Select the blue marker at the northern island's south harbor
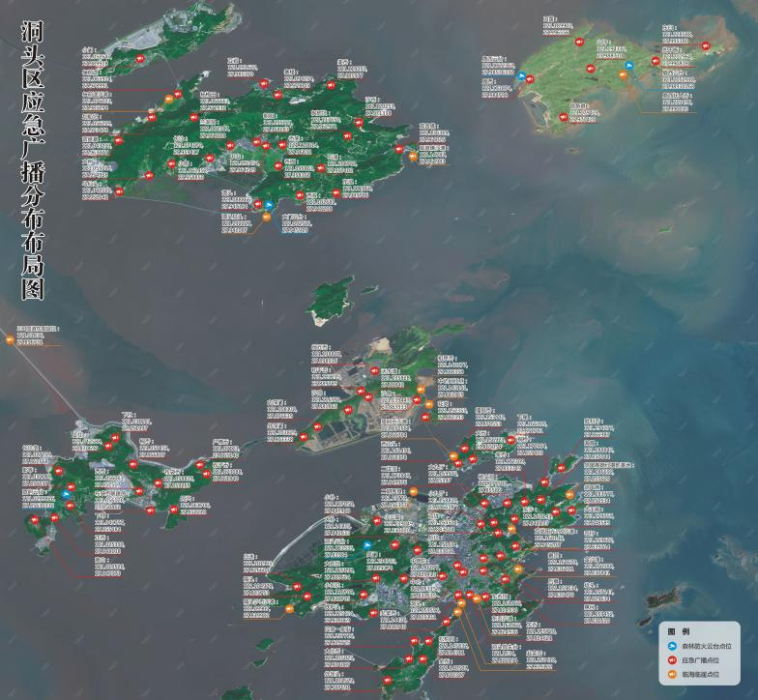The height and width of the screenshot is (700, 758). [x=269, y=205]
